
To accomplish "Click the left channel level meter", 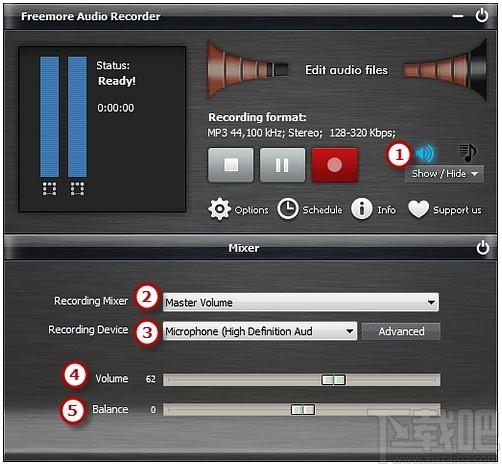I will tap(49, 117).
